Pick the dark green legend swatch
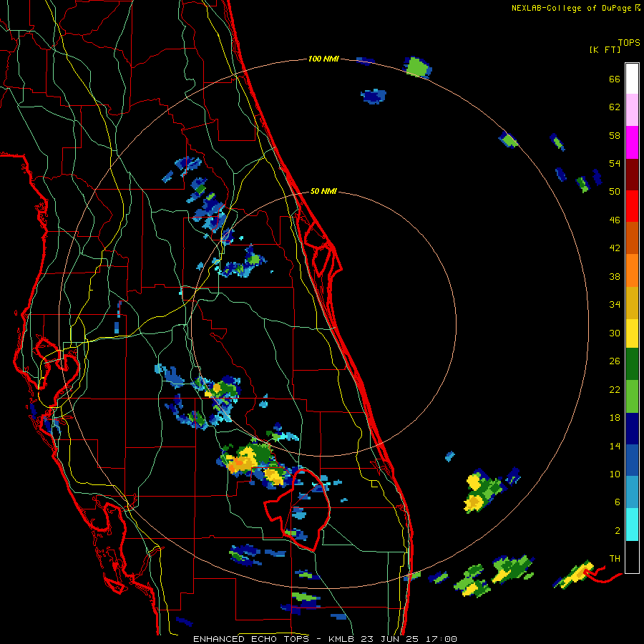 (x=632, y=364)
